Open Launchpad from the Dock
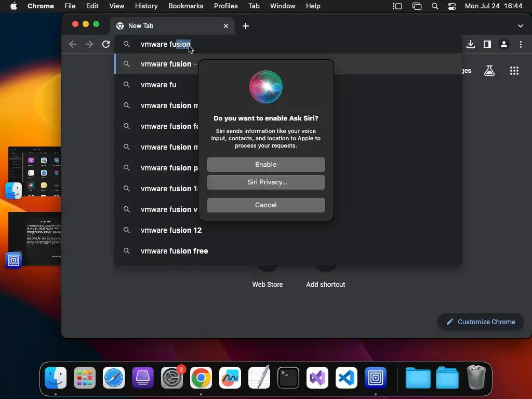The width and height of the screenshot is (532, 399). [x=85, y=378]
